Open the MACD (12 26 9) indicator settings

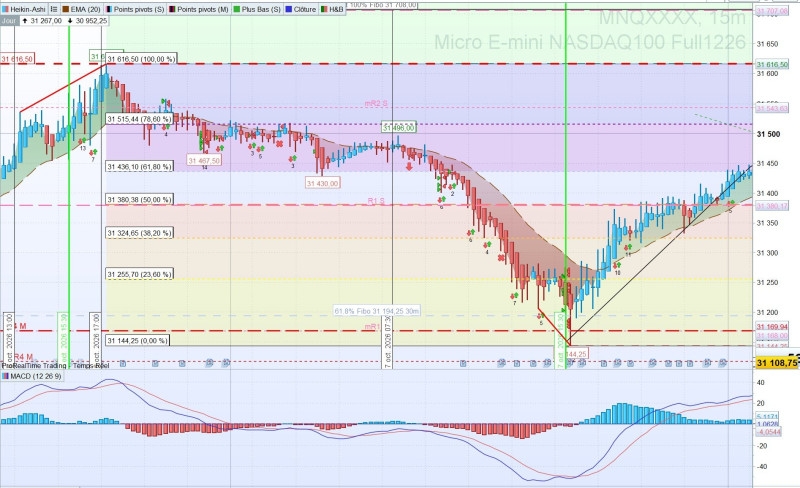click(32, 376)
